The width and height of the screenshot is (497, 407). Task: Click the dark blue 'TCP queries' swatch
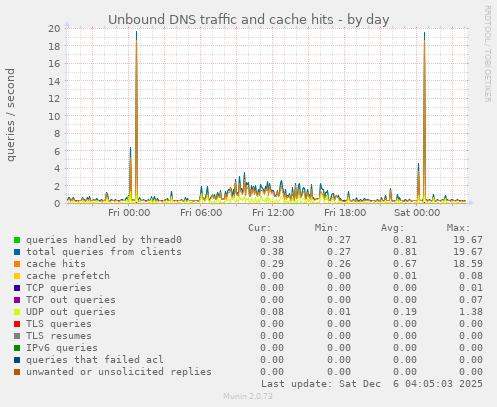tap(17, 288)
